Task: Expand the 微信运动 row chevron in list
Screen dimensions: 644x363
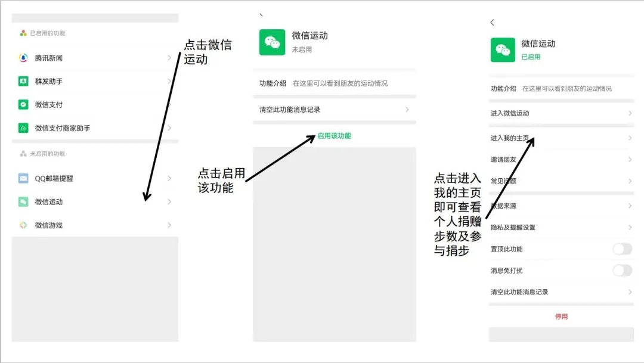Action: pos(169,201)
